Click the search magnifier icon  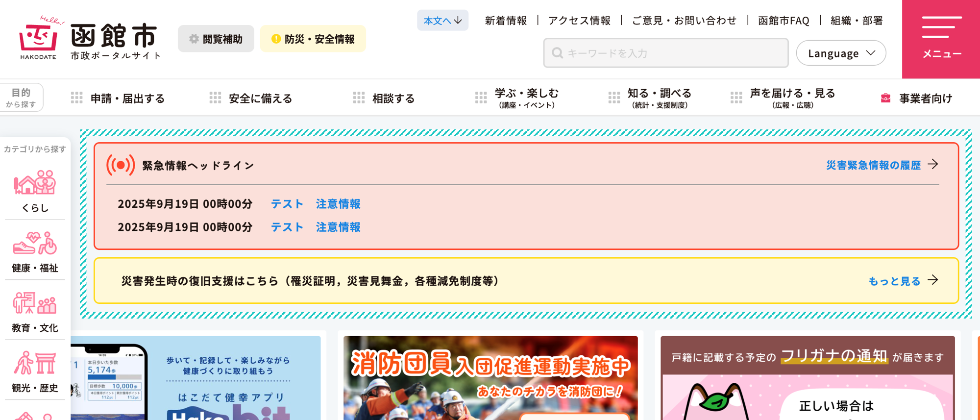[557, 53]
